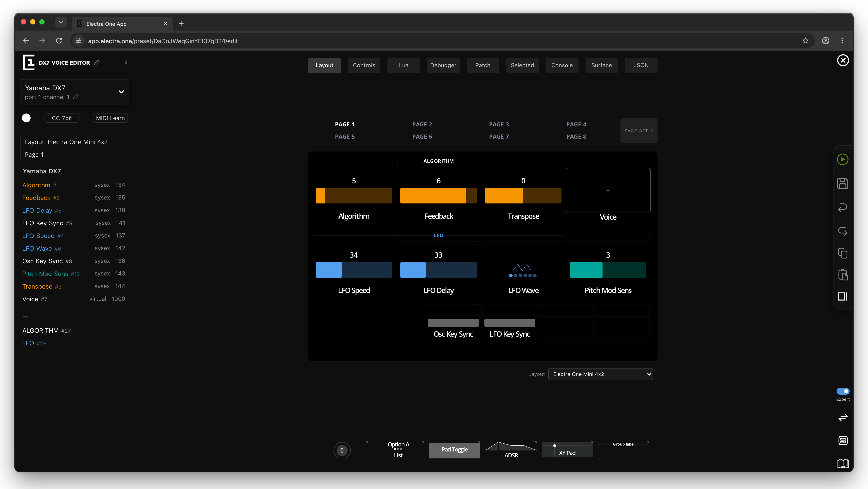The width and height of the screenshot is (868, 489).
Task: Click the browser back arrow
Action: [26, 41]
